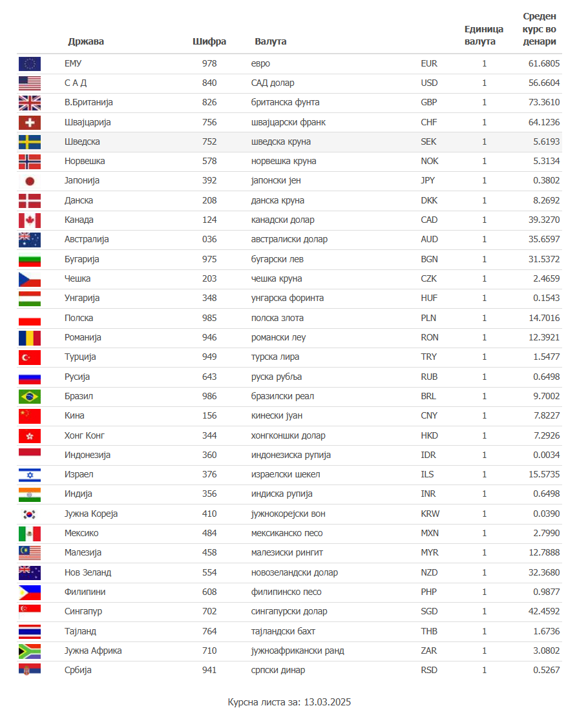
Task: Click the Држава column header
Action: tap(86, 41)
